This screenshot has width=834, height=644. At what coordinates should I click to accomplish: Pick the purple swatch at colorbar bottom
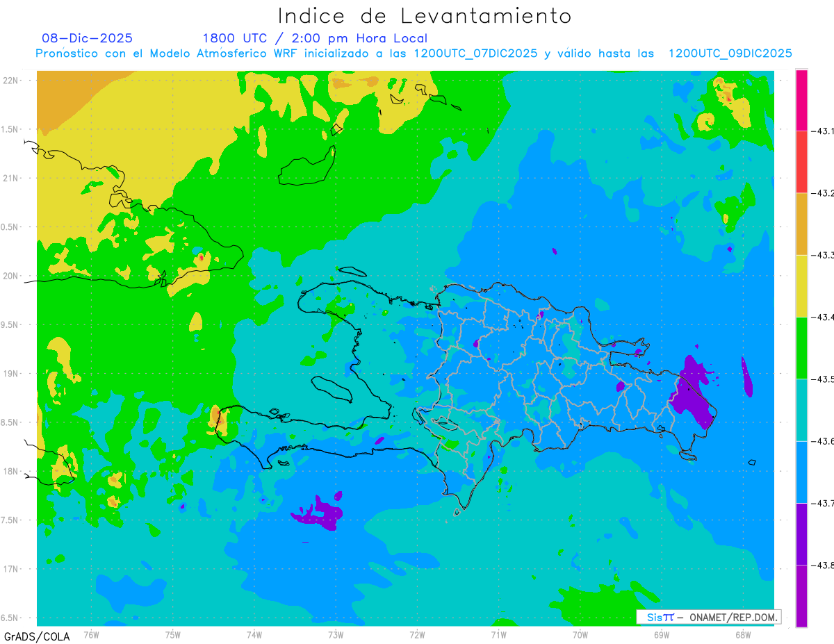click(x=801, y=596)
